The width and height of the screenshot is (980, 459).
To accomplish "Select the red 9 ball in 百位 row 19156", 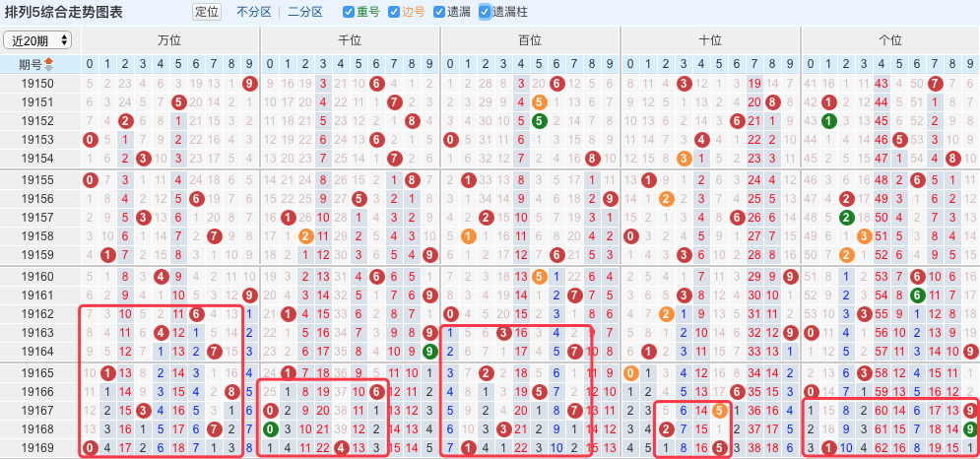I will tap(611, 200).
